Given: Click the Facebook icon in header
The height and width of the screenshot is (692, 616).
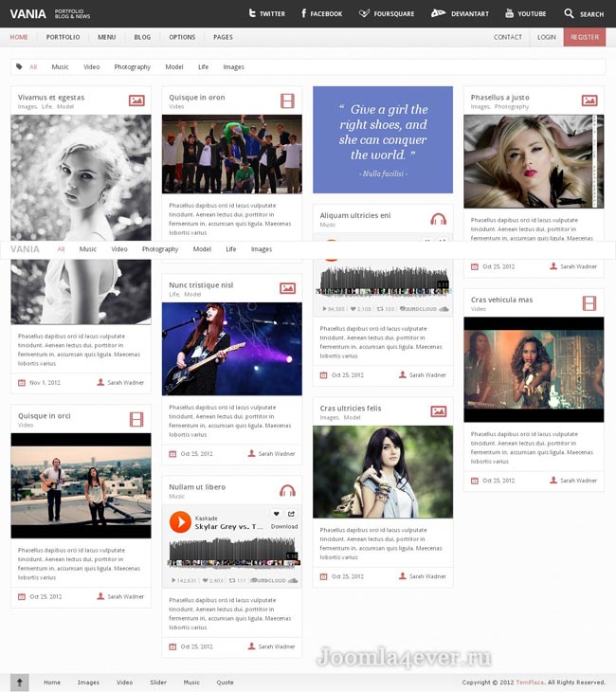Looking at the screenshot, I should 303,13.
